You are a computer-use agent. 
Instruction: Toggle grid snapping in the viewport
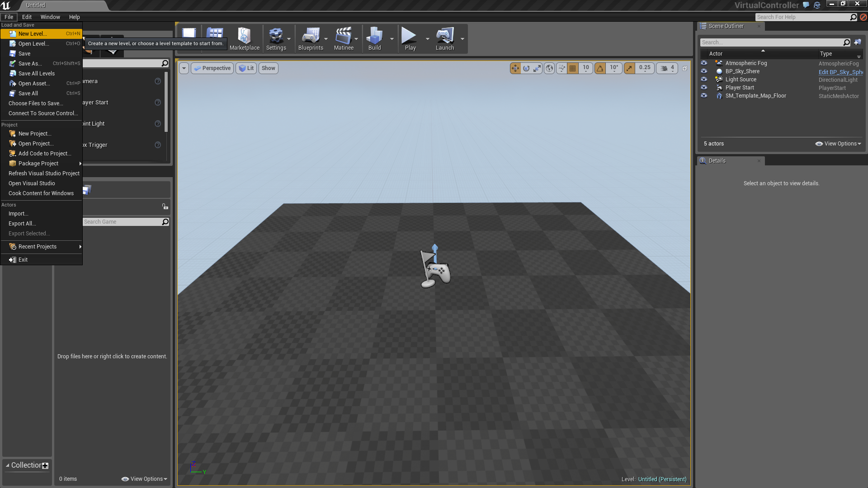point(573,68)
